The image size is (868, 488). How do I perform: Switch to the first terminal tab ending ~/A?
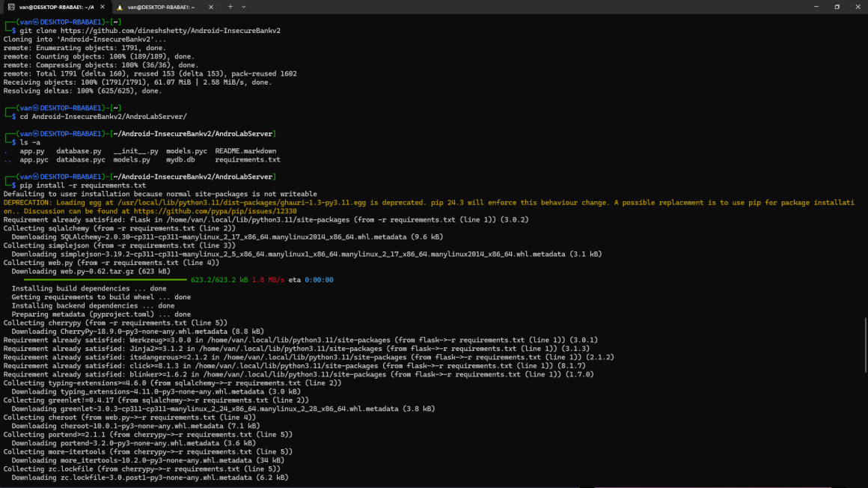tap(55, 7)
